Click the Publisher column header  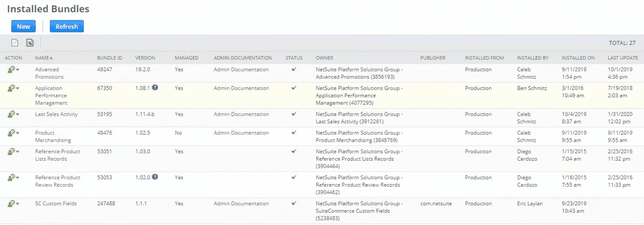433,58
